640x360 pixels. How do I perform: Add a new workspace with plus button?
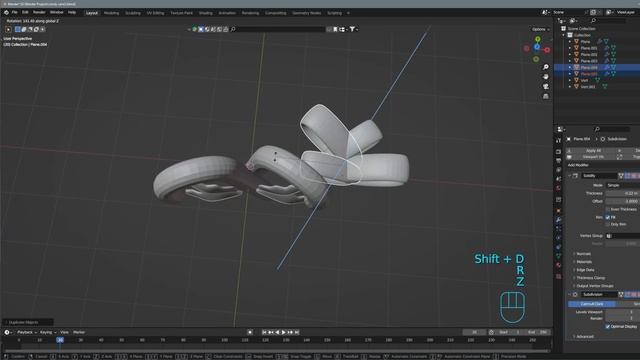click(x=348, y=13)
